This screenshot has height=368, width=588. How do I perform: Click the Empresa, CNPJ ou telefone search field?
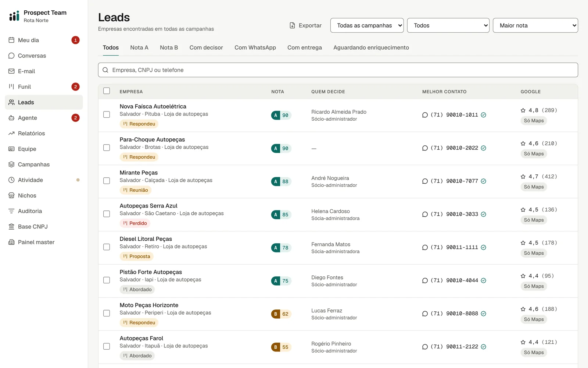338,70
